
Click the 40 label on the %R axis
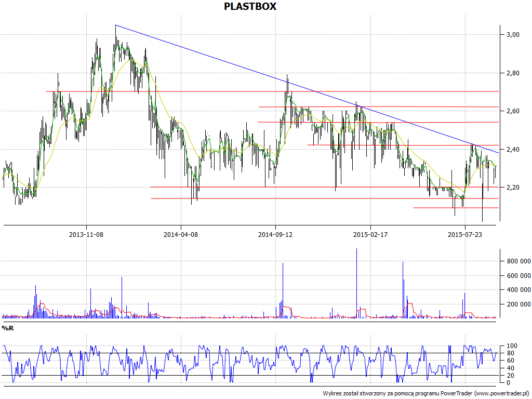tap(510, 368)
